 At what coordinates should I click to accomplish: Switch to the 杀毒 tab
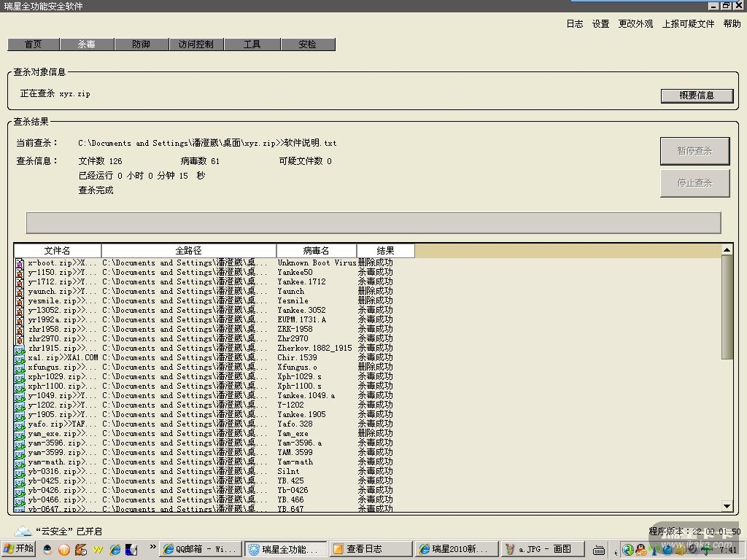(x=87, y=44)
